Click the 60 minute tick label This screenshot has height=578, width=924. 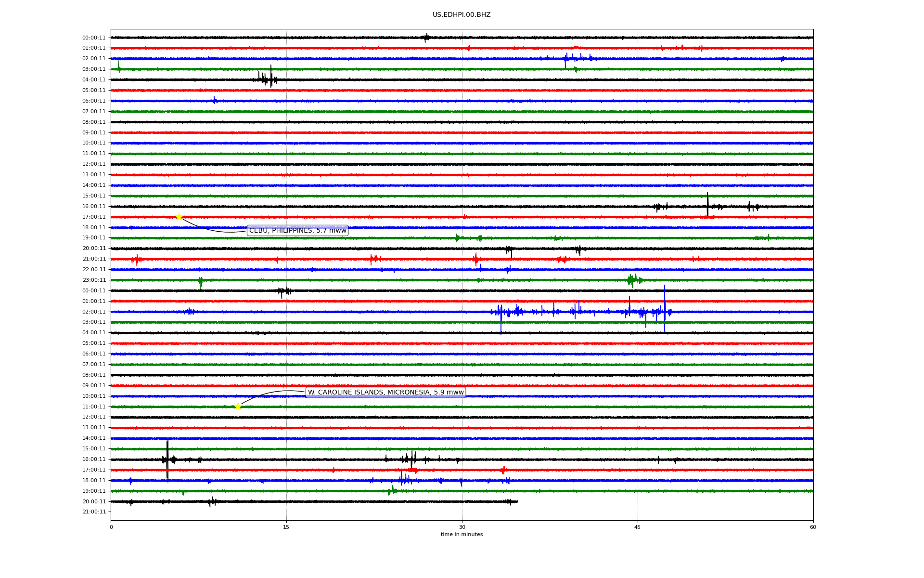click(x=812, y=527)
